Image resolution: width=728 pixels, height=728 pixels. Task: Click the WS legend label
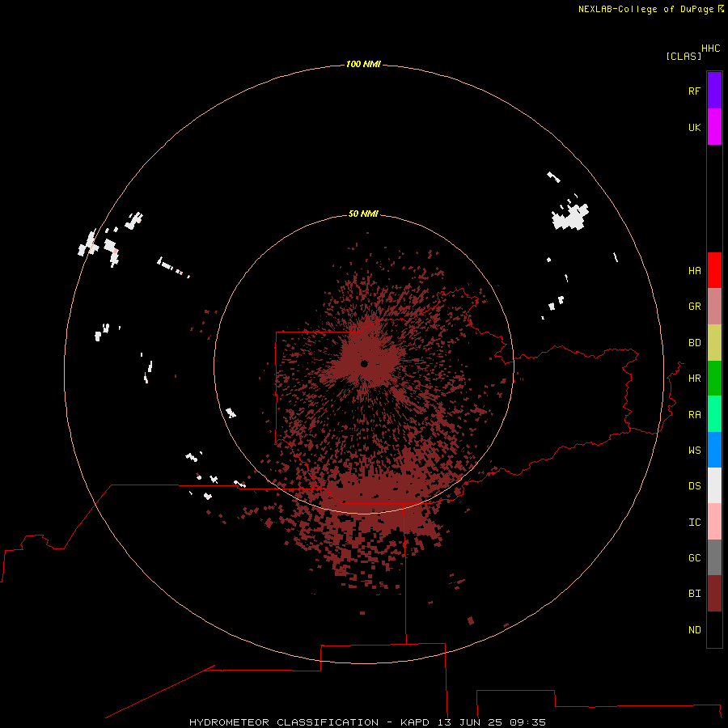click(x=694, y=450)
